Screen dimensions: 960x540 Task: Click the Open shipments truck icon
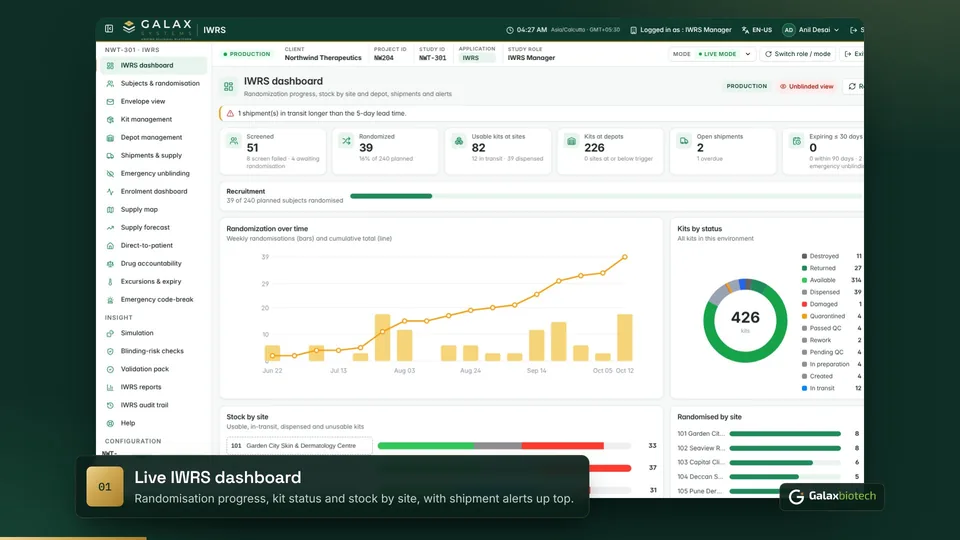[684, 141]
